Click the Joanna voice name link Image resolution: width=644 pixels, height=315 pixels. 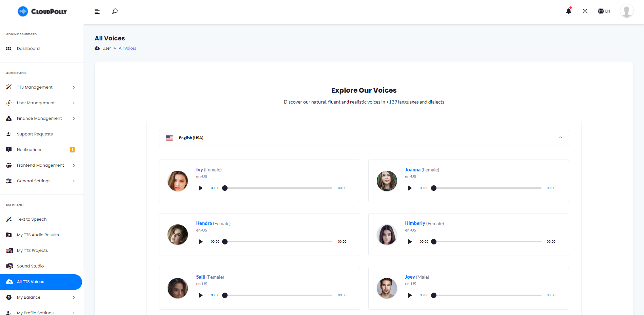coord(412,170)
